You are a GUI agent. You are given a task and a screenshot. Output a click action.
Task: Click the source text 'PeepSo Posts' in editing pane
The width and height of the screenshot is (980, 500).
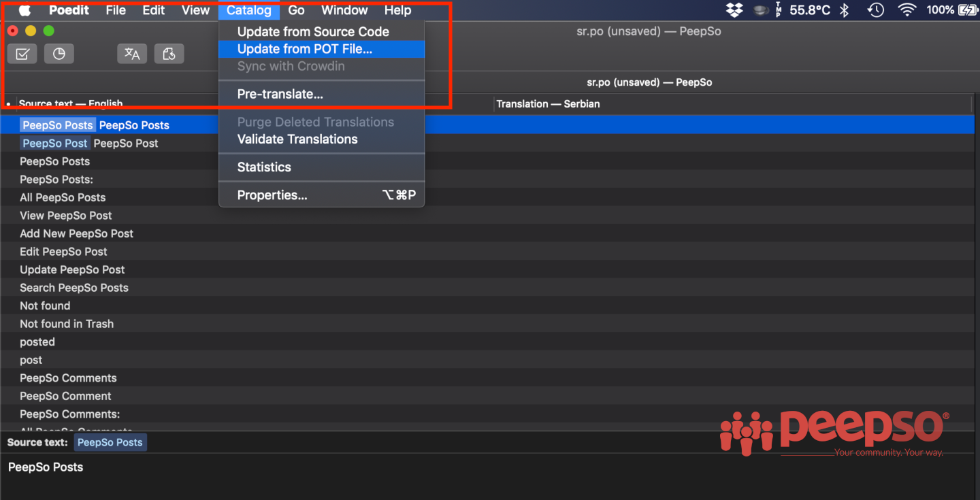coord(46,467)
